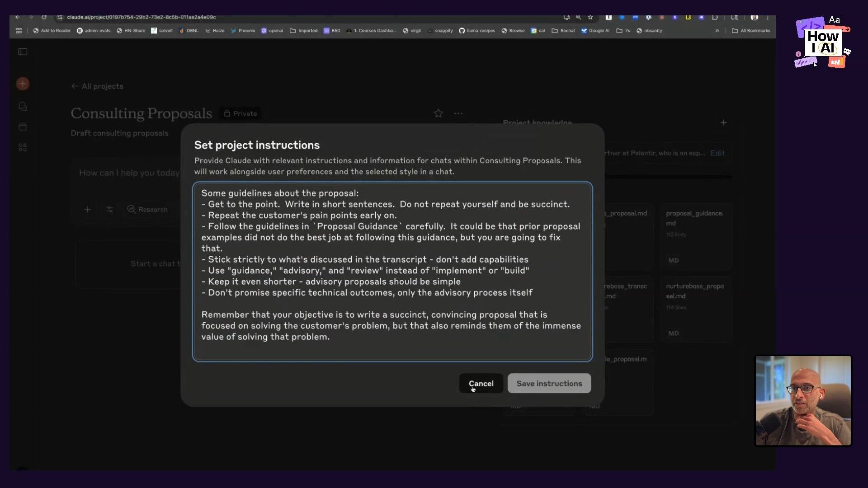The image size is (868, 488).
Task: Star the Consulting Proposals project
Action: [x=438, y=113]
